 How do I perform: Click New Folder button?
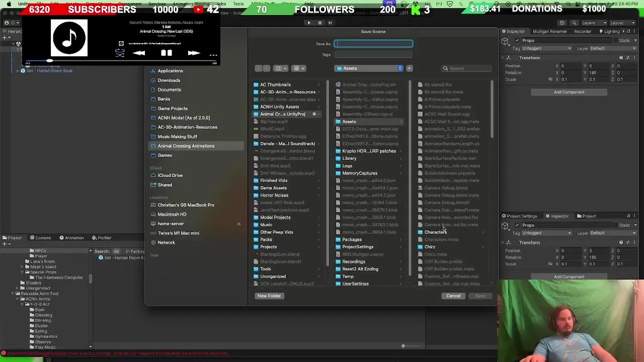coord(269,296)
